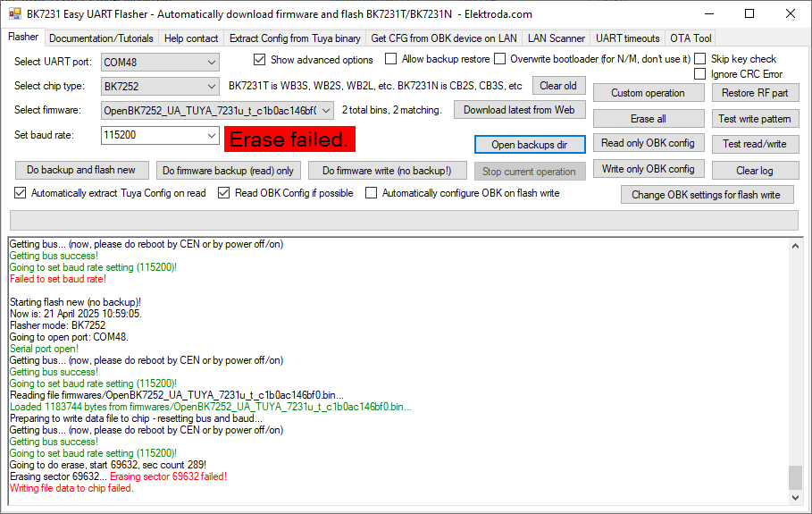This screenshot has width=812, height=514.
Task: Expand the firmware selection dropdown
Action: click(x=326, y=110)
